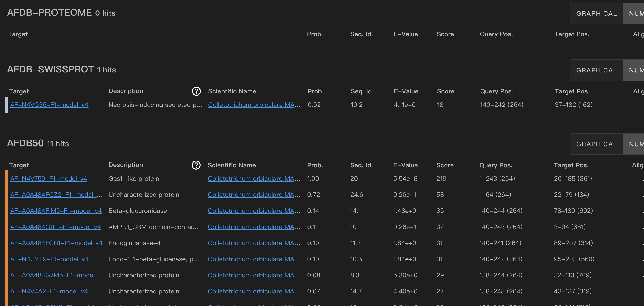The height and width of the screenshot is (306, 644).
Task: Click the question mark icon in AFDB50 header row
Action: pos(197,165)
